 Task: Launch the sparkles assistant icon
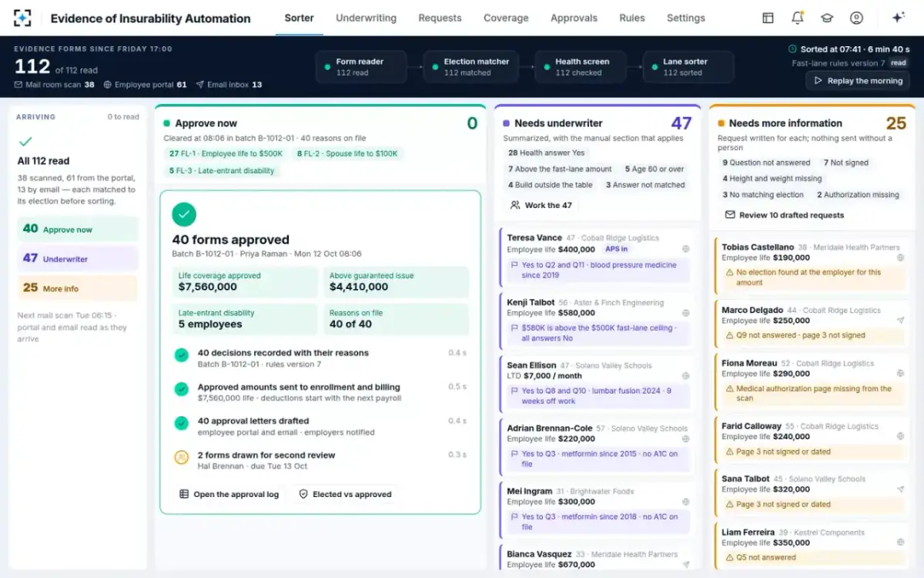tap(898, 18)
